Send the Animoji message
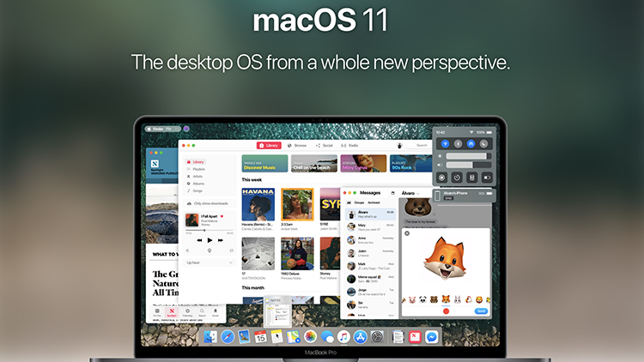Screen dimensions: 644x362 pyautogui.click(x=481, y=311)
